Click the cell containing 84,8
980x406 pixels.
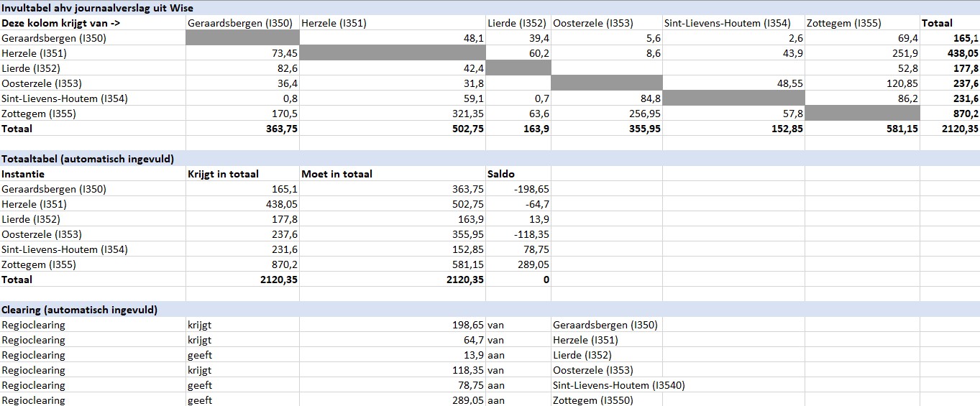pyautogui.click(x=606, y=98)
